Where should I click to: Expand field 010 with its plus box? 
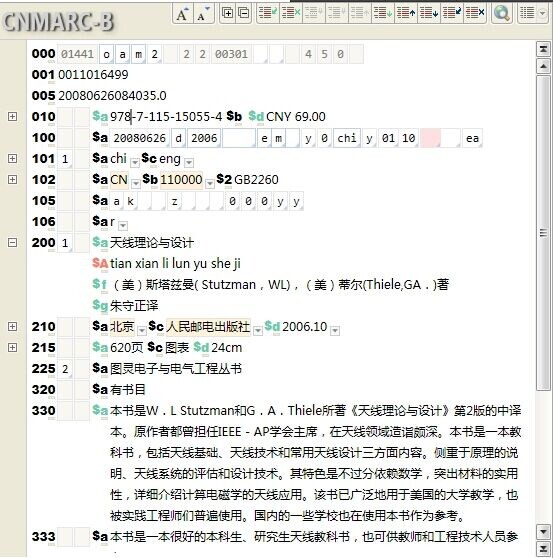tap(12, 116)
